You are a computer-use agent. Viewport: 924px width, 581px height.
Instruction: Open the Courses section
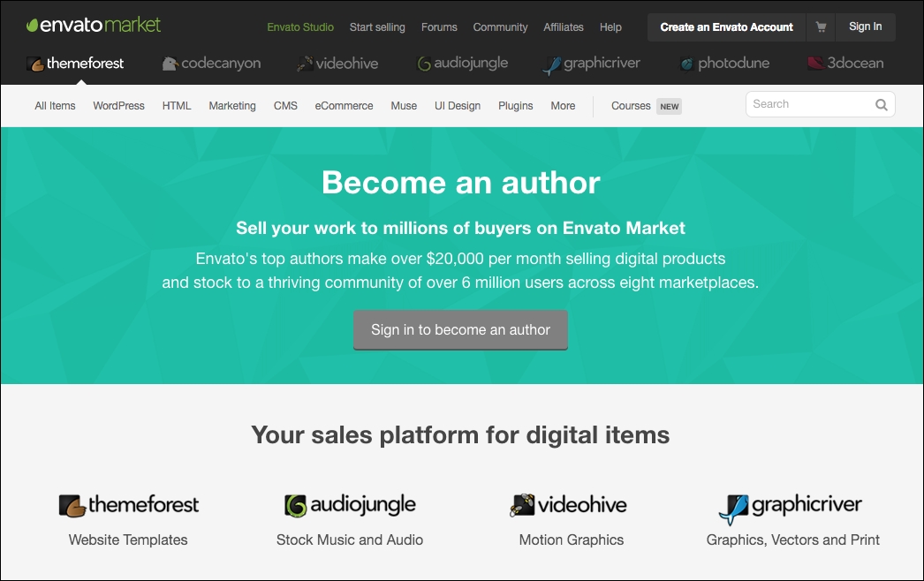pos(631,106)
